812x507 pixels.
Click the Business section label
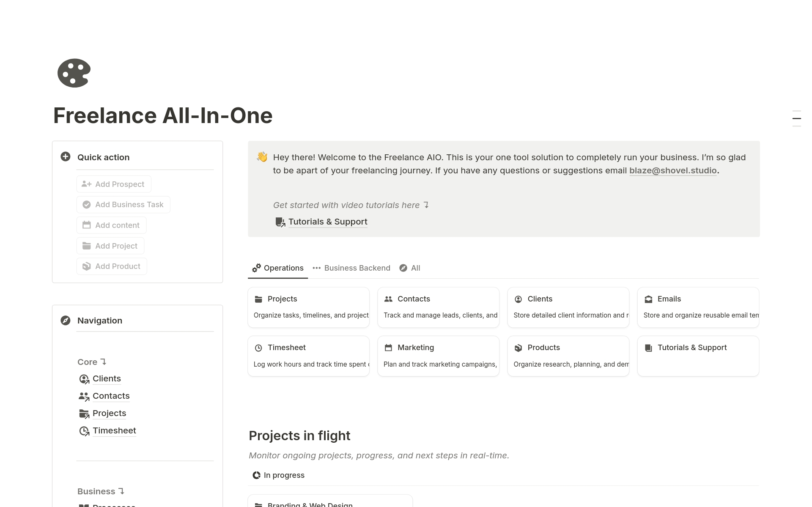pyautogui.click(x=101, y=491)
